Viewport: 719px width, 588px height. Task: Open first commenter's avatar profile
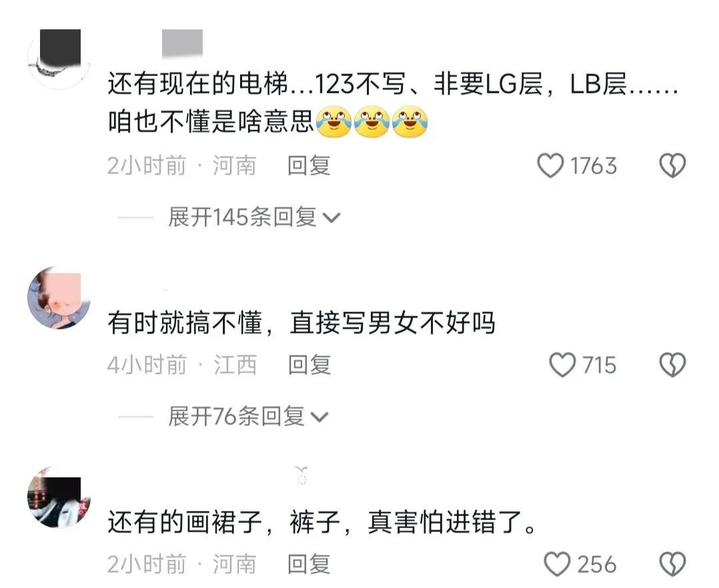(59, 58)
